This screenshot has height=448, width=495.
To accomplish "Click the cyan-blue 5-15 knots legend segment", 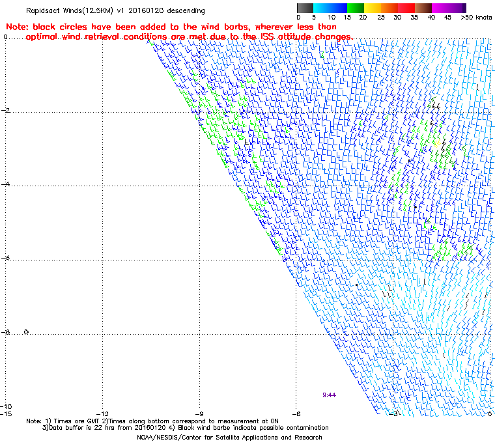I will click(330, 8).
